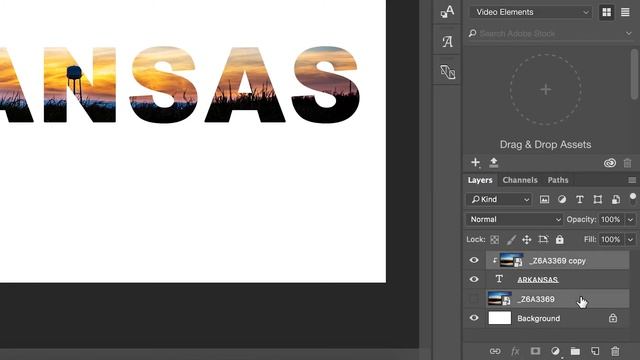Select the _Z6A3369 layer thumbnail
640x360 pixels.
pos(500,299)
